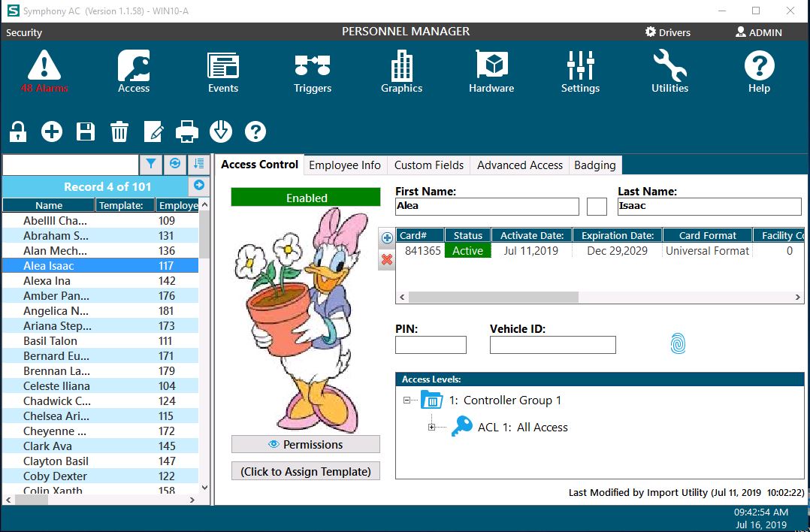The height and width of the screenshot is (532, 810).
Task: Click the download arrow circle icon
Action: pyautogui.click(x=221, y=131)
